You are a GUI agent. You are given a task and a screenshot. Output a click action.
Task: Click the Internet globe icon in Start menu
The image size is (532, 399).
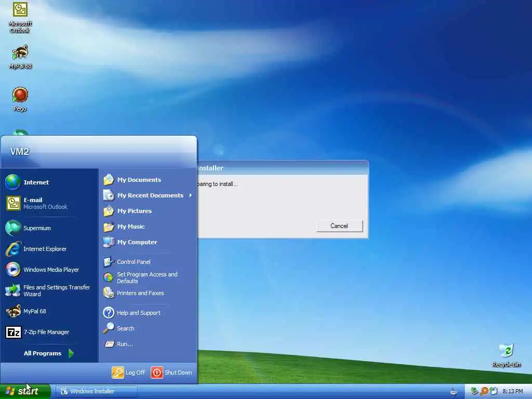tap(13, 182)
